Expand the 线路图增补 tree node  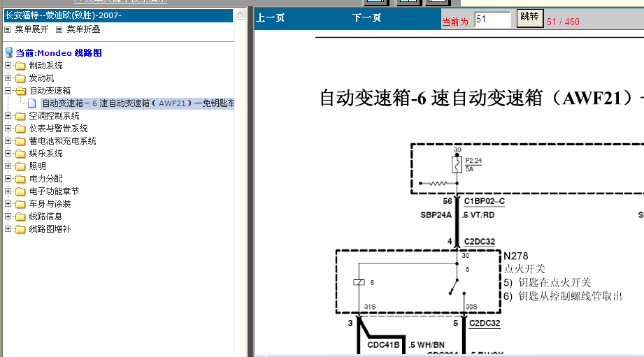click(x=8, y=228)
